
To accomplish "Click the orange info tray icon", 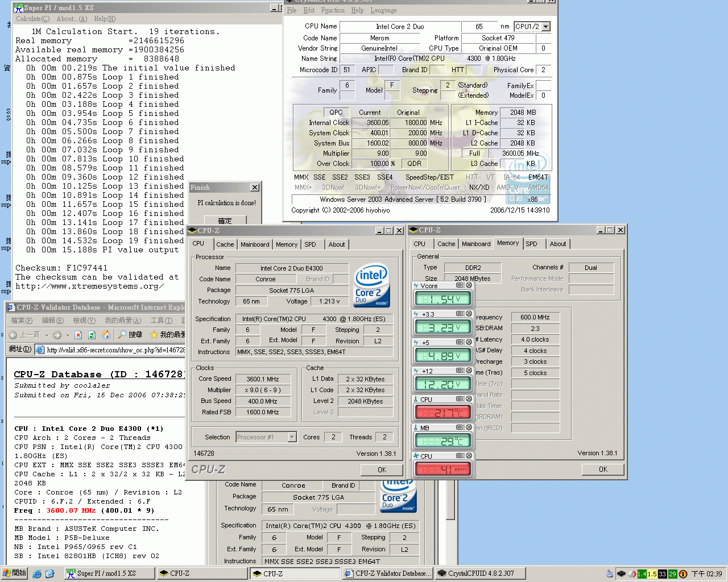I will [683, 574].
